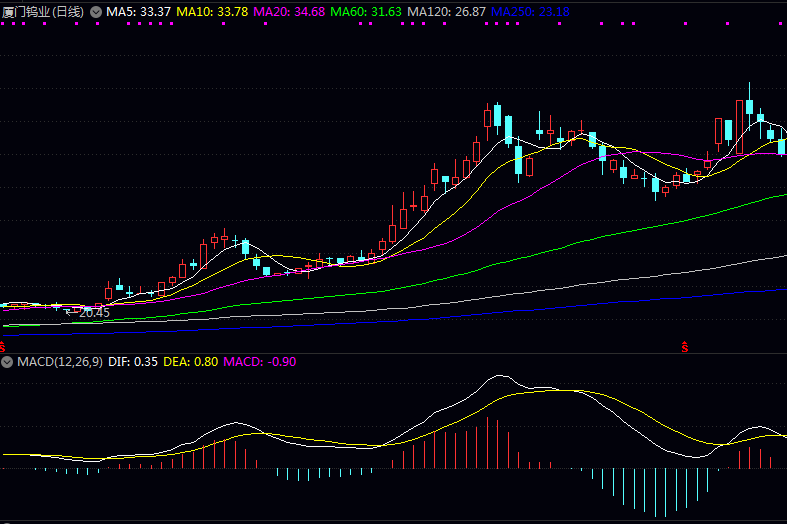Click the blue MA250 label
This screenshot has width=787, height=524.
click(x=533, y=11)
